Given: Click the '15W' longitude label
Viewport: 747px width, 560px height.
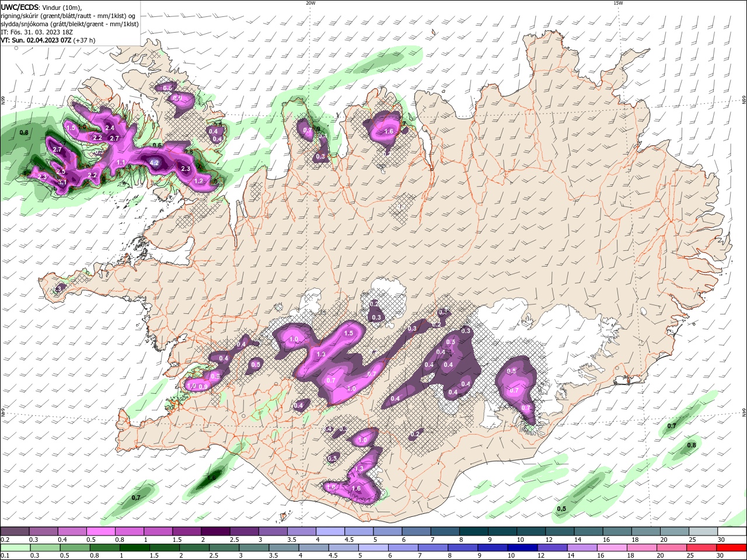Looking at the screenshot, I should point(618,3).
